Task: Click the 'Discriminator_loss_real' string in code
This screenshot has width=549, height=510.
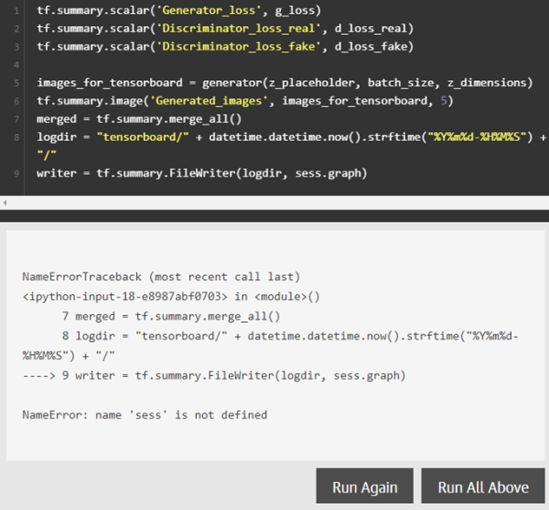Action: click(x=238, y=29)
